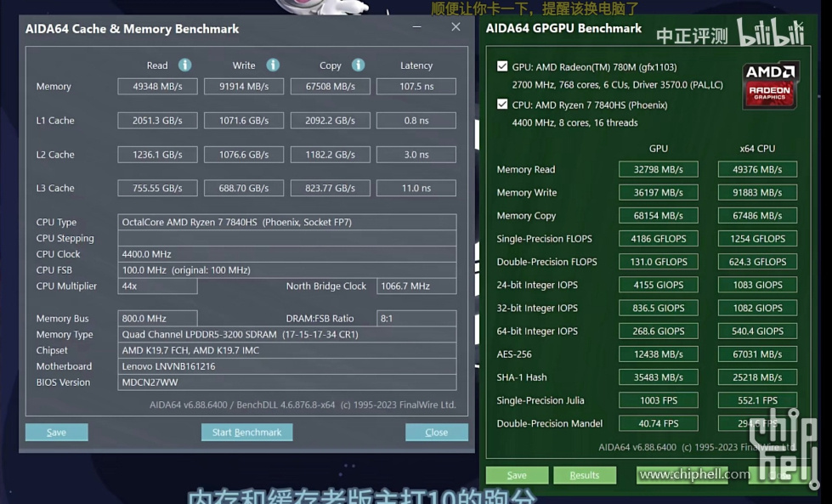This screenshot has height=504, width=832.
Task: Select the L3 Cache Read value 755.55 GB/s
Action: [157, 188]
